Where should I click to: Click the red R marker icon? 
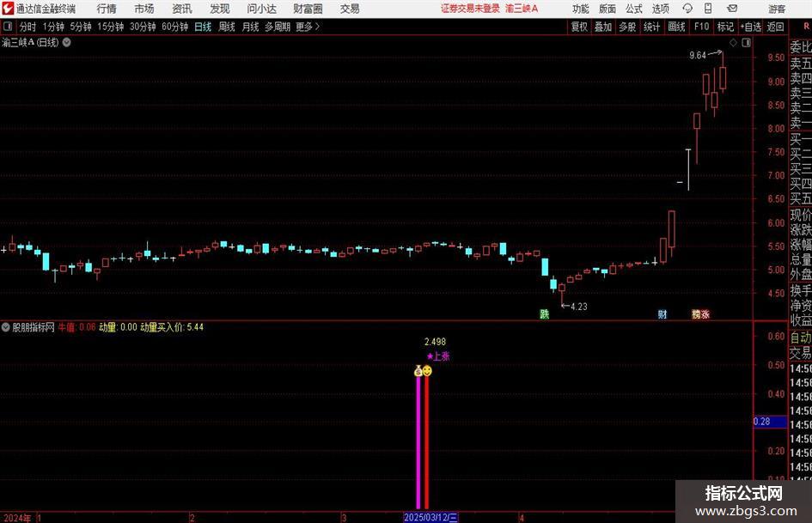806,27
